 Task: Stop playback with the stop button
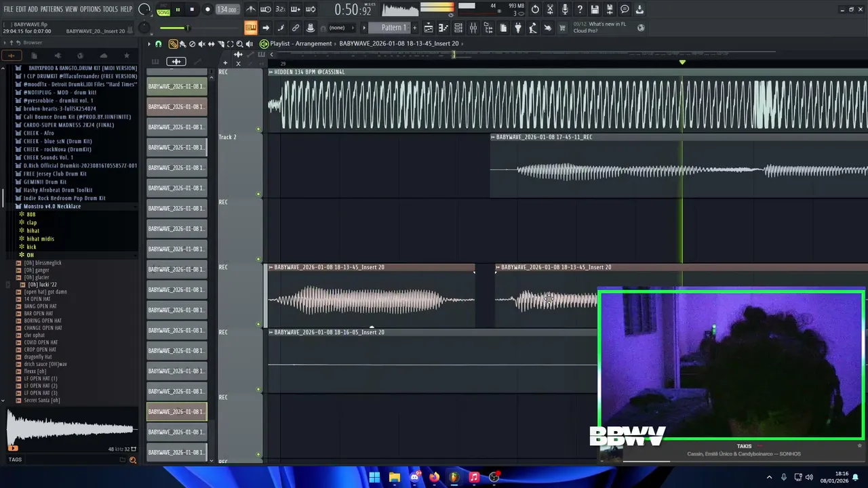[192, 9]
